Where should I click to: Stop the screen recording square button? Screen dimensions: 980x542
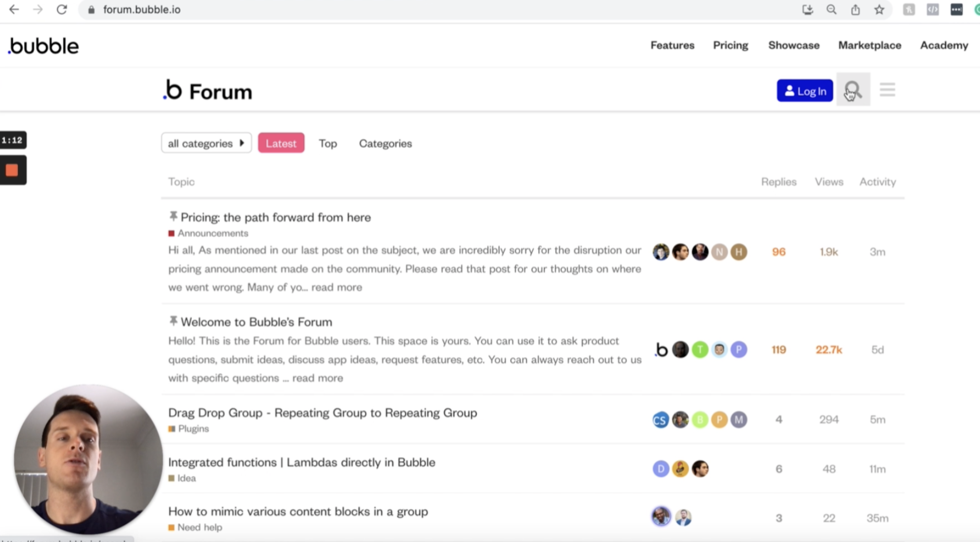click(12, 170)
